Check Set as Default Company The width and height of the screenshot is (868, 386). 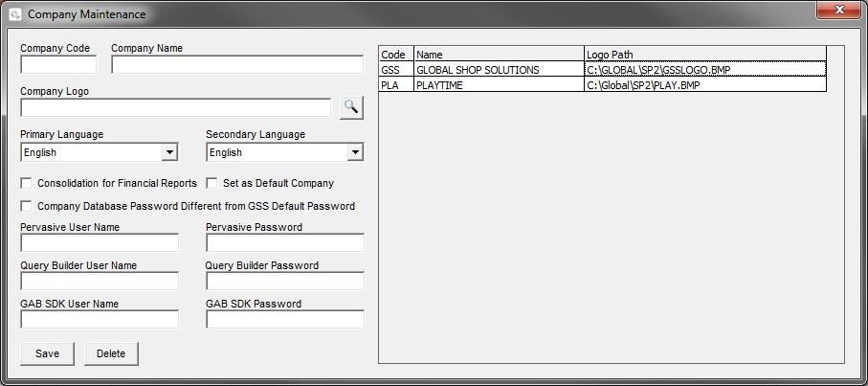pyautogui.click(x=211, y=183)
